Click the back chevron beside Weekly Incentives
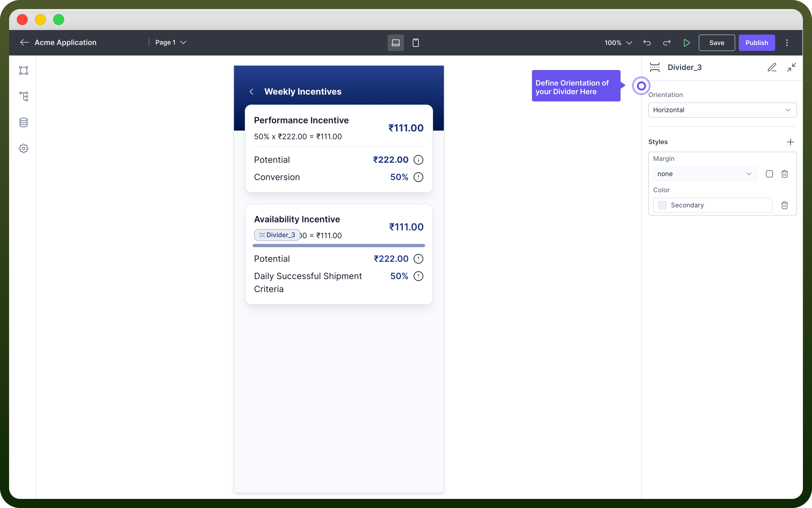The image size is (812, 508). pos(251,92)
